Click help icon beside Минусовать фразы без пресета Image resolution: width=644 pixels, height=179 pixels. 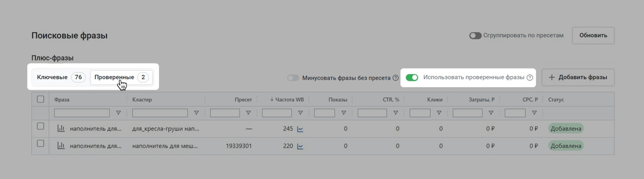click(x=395, y=78)
